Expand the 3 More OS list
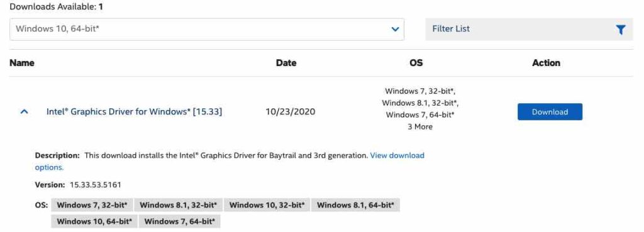The width and height of the screenshot is (644, 232). click(x=419, y=127)
